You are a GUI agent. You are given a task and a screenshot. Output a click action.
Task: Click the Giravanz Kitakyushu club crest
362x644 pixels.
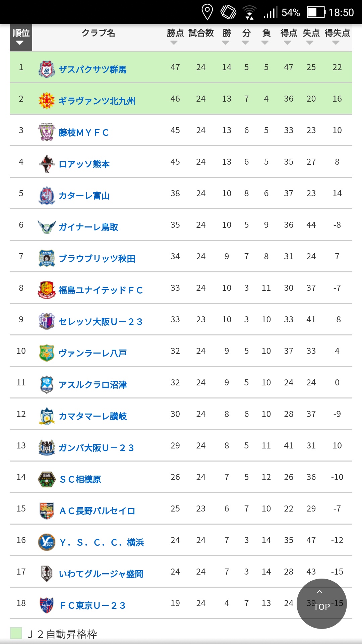click(x=47, y=101)
